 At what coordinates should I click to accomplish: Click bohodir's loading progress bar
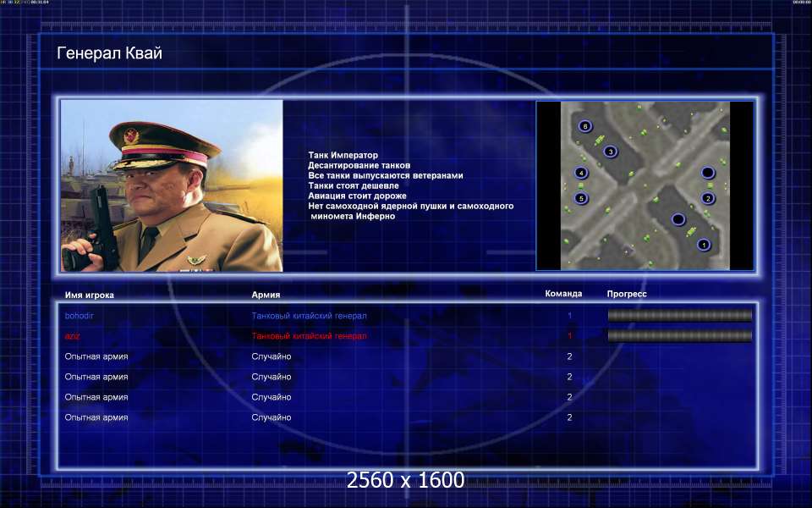[x=679, y=316]
